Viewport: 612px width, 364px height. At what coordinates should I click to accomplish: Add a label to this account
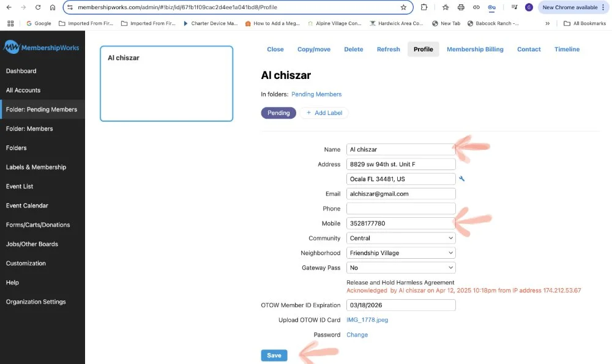coord(324,113)
